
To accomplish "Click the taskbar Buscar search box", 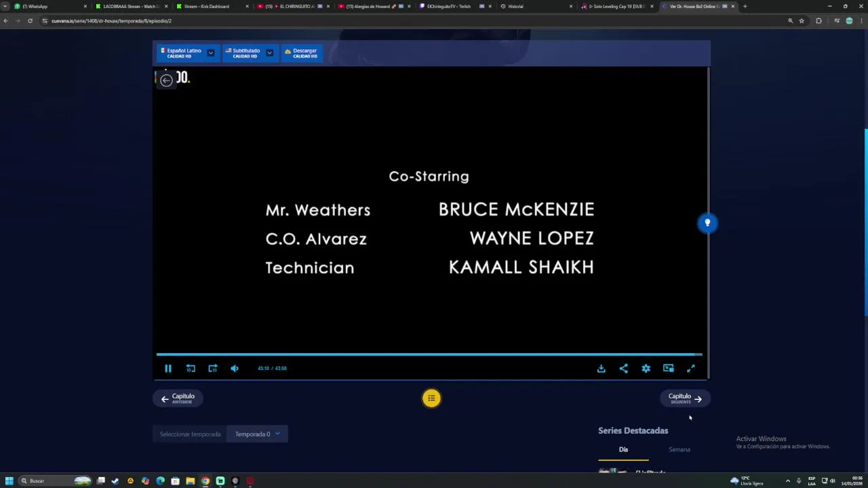I will pos(56,481).
